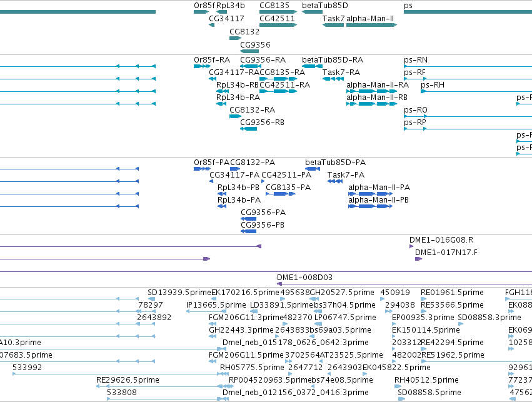Click the betaTub85D gene label

click(x=324, y=6)
